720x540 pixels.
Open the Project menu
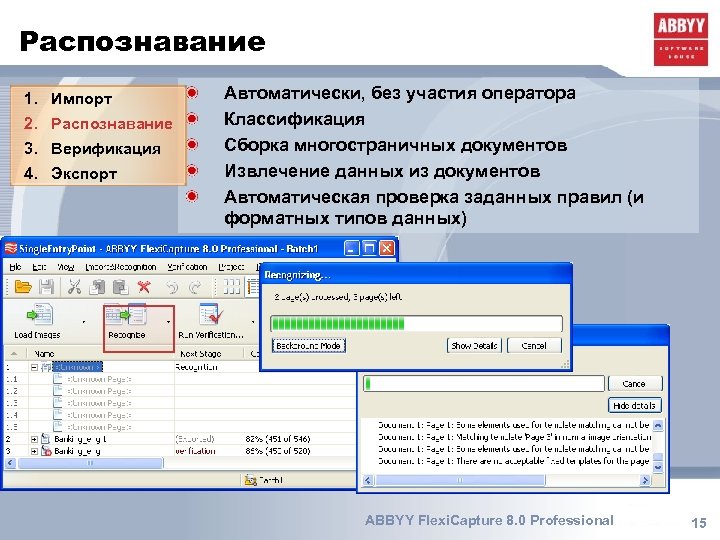click(x=231, y=267)
